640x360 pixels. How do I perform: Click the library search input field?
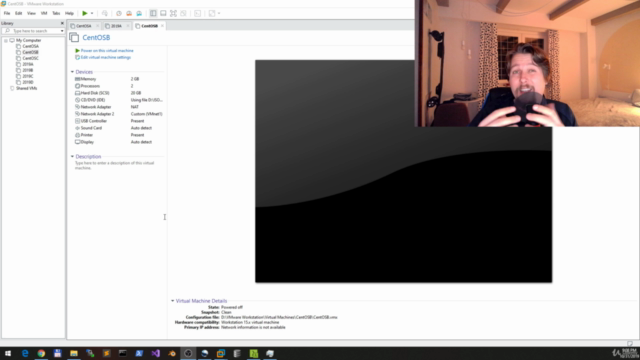tap(33, 31)
